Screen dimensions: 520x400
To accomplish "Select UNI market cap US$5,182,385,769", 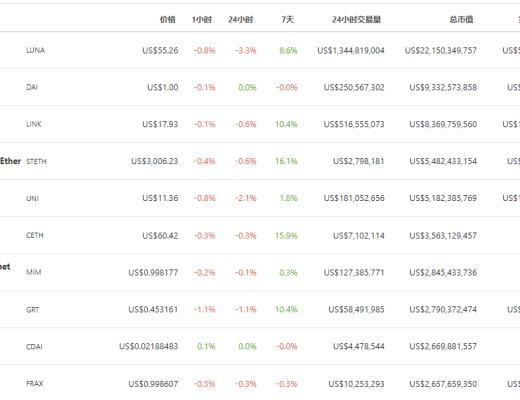I will 443,198.
